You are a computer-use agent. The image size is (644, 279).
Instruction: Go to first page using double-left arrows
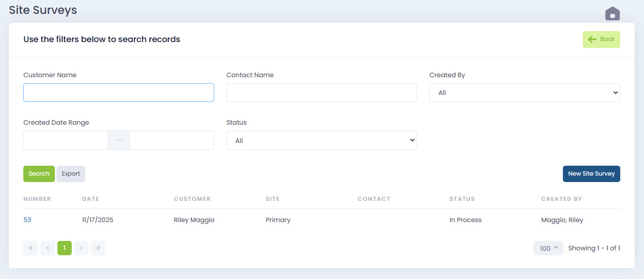click(30, 248)
